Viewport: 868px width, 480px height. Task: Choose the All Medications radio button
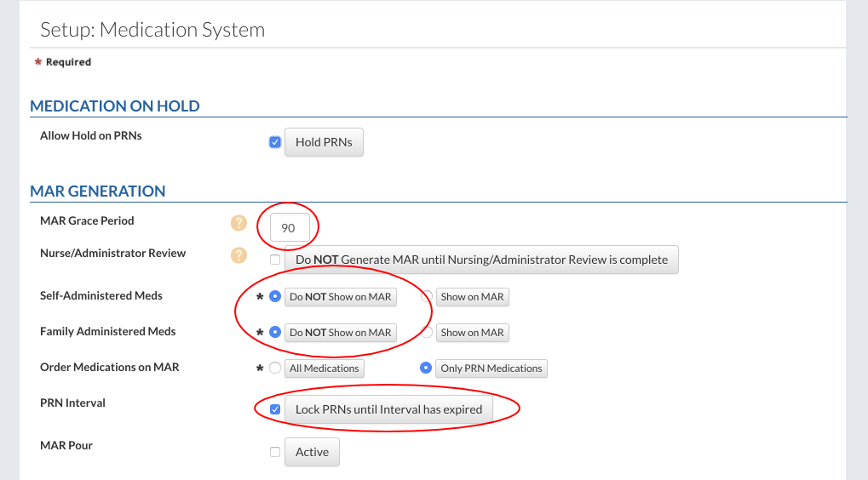[275, 369]
